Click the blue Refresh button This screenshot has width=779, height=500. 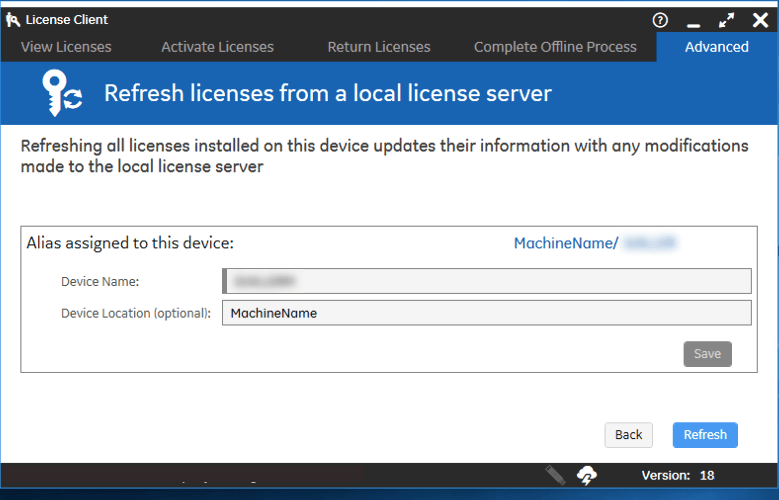pyautogui.click(x=705, y=435)
